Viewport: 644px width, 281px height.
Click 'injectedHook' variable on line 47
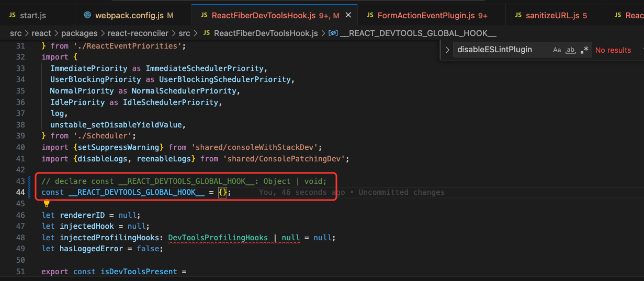tap(87, 226)
